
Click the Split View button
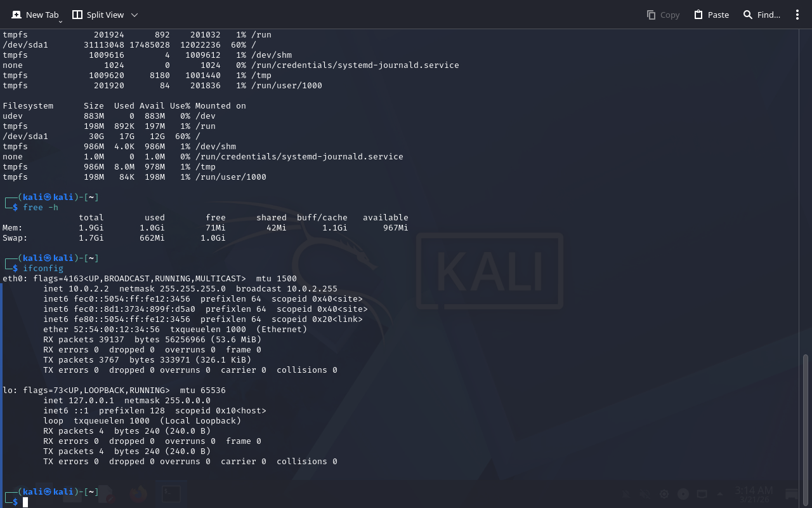point(98,15)
